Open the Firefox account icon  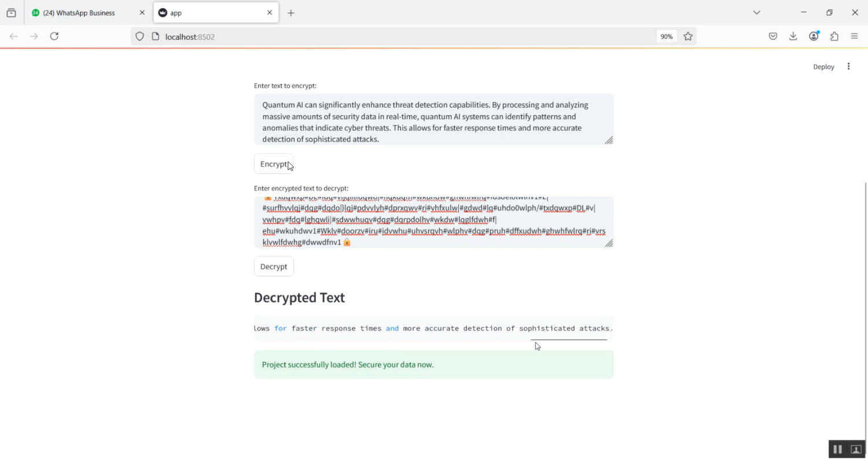[814, 36]
